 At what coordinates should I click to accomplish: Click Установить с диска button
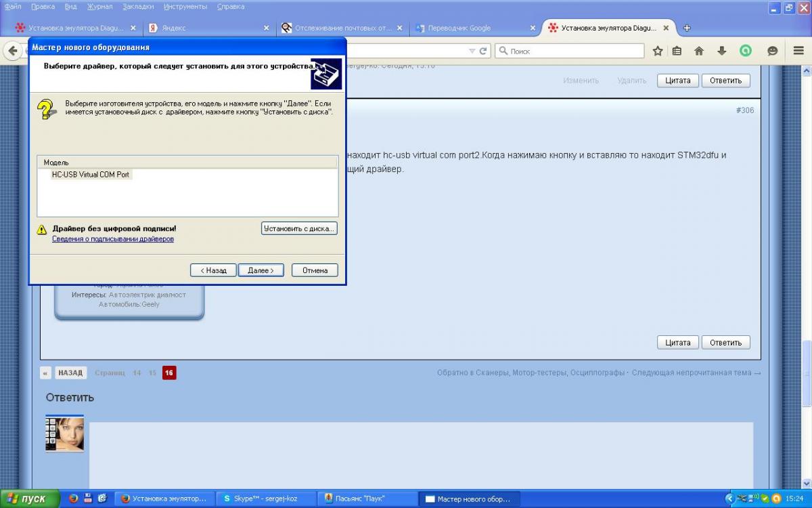(x=299, y=229)
